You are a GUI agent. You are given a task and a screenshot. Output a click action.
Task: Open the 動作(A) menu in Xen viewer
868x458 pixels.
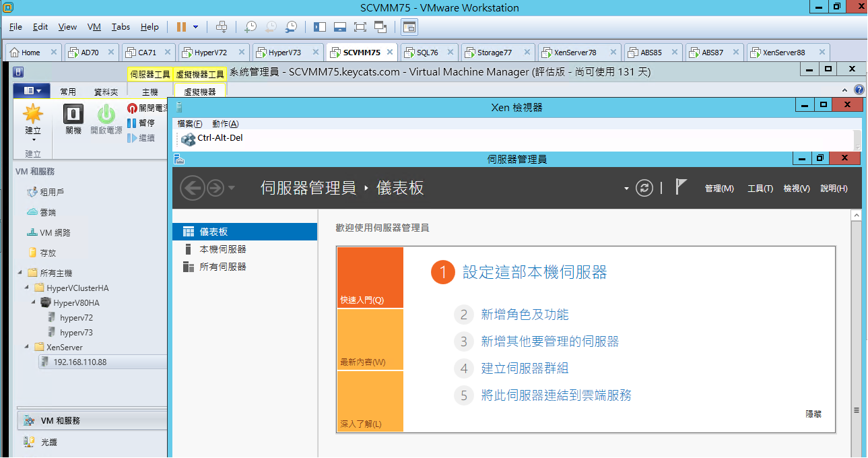pos(225,124)
